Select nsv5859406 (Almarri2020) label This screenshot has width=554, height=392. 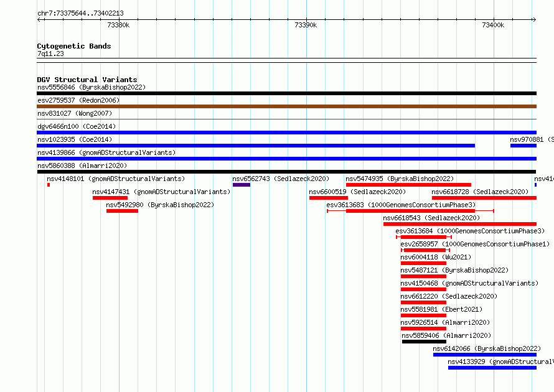[446, 335]
